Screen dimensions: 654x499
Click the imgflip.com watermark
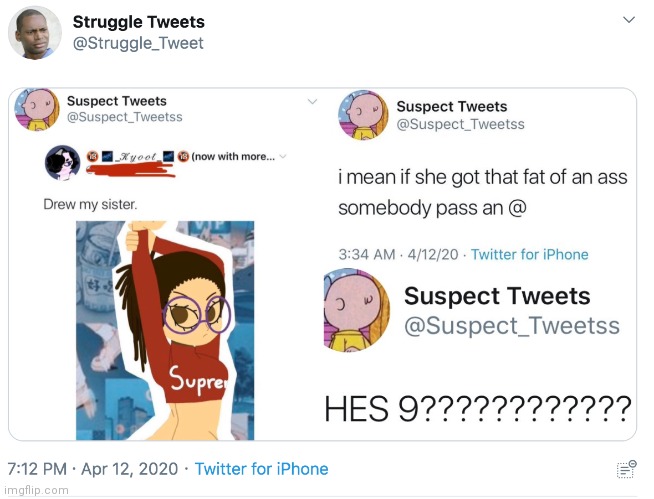[x=36, y=490]
